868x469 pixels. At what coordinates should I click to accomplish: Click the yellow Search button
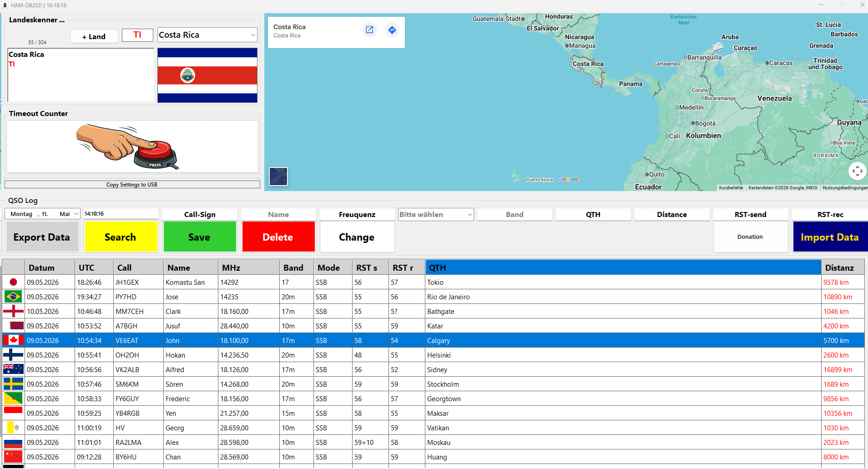(121, 237)
